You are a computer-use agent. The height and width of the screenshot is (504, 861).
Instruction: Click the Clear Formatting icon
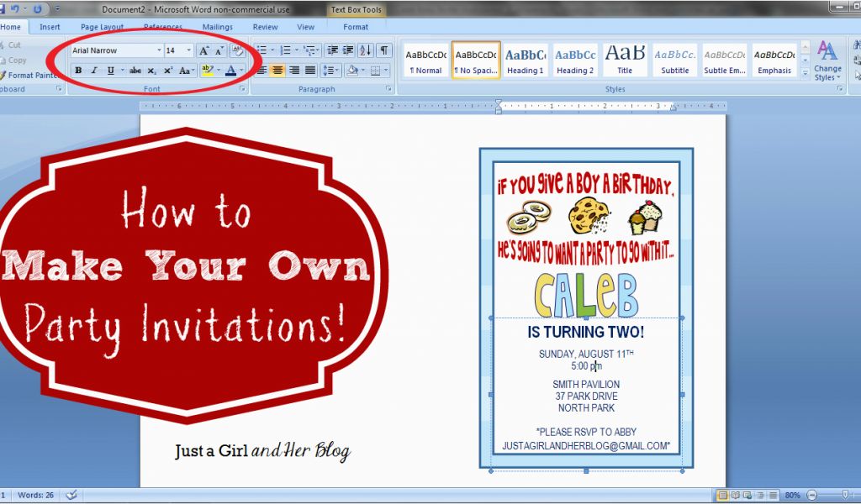237,51
